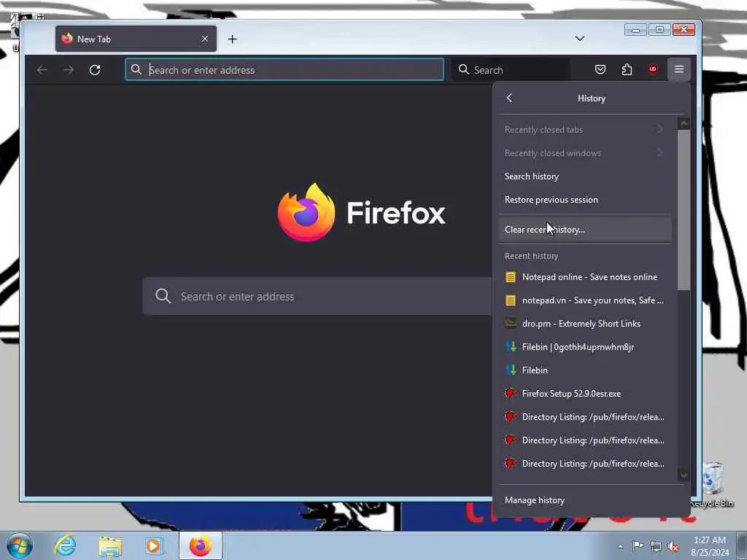747x560 pixels.
Task: Launch Internet Explorer from taskbar
Action: tap(65, 545)
